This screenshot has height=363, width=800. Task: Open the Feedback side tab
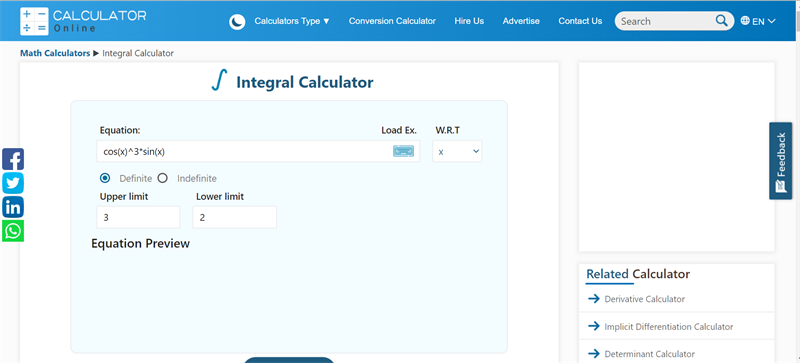781,161
